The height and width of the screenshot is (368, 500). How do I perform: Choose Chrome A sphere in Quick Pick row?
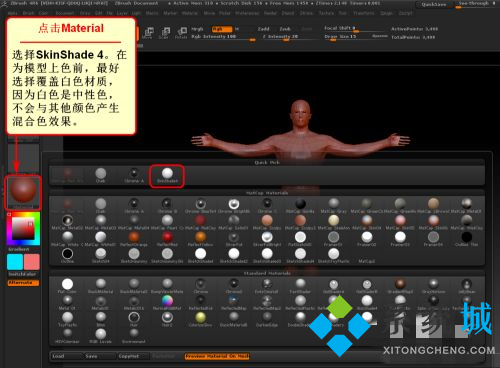tap(134, 175)
